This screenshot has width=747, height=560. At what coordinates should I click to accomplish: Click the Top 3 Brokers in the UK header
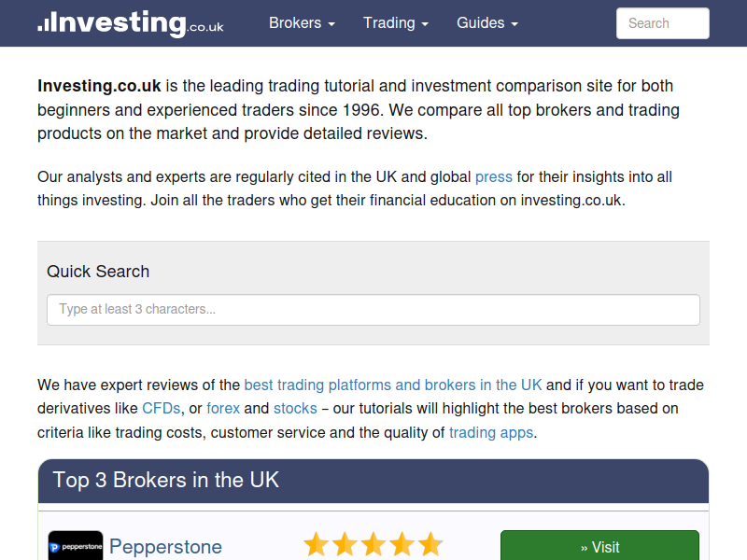[166, 481]
